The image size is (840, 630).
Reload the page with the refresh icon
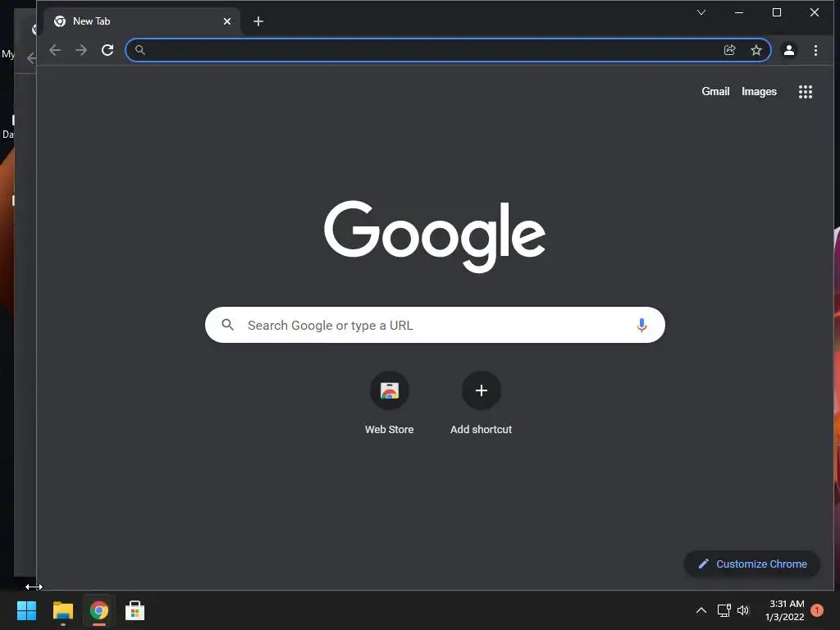107,50
